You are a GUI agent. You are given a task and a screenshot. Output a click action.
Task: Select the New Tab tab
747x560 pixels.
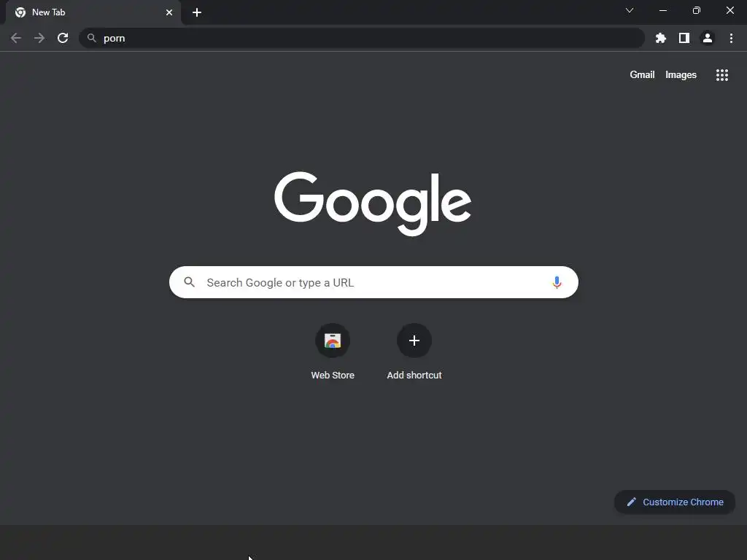[93, 12]
